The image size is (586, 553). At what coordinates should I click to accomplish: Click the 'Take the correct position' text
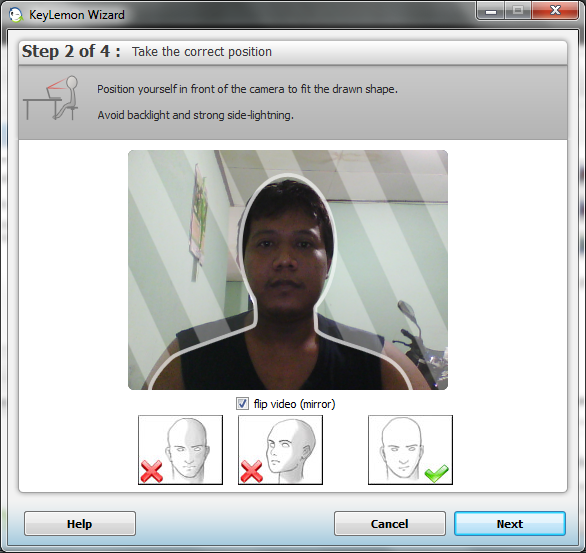(202, 52)
